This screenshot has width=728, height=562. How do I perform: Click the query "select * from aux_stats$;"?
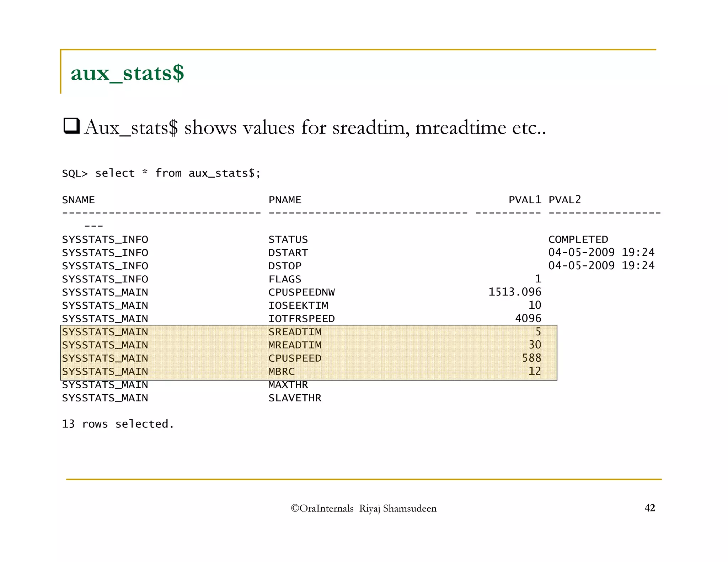[178, 173]
